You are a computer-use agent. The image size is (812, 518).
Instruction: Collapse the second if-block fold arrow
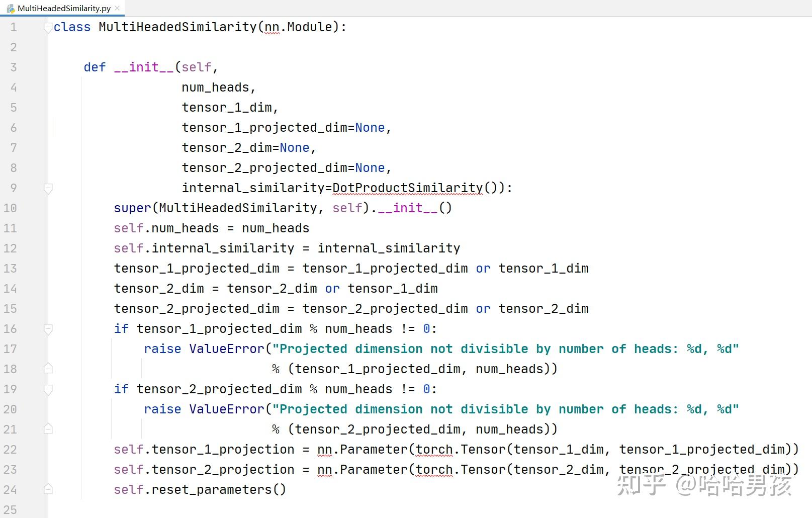(x=48, y=389)
